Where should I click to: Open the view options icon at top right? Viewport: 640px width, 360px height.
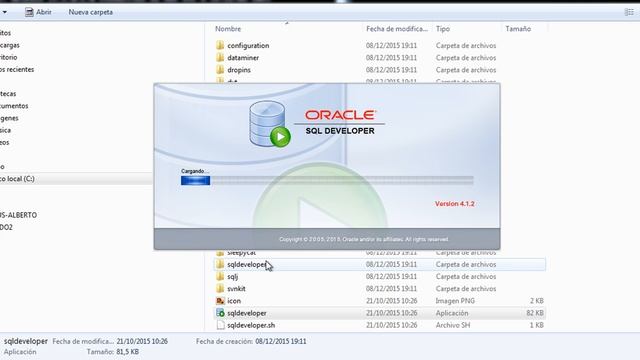(629, 12)
